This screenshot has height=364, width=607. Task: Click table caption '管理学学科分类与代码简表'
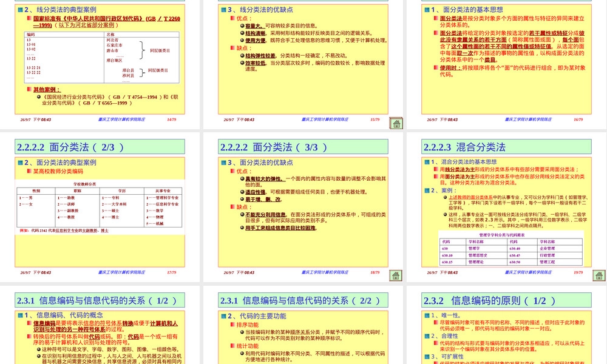[502, 235]
